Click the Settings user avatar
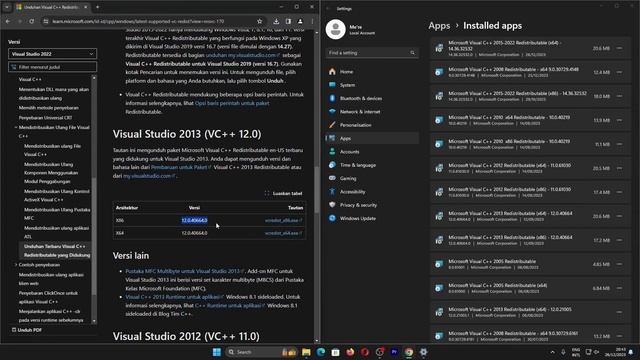Image resolution: width=640 pixels, height=360 pixels. point(336,29)
